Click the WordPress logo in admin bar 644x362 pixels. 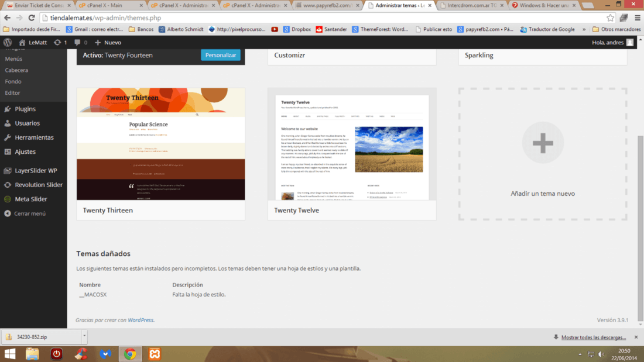pos(8,42)
